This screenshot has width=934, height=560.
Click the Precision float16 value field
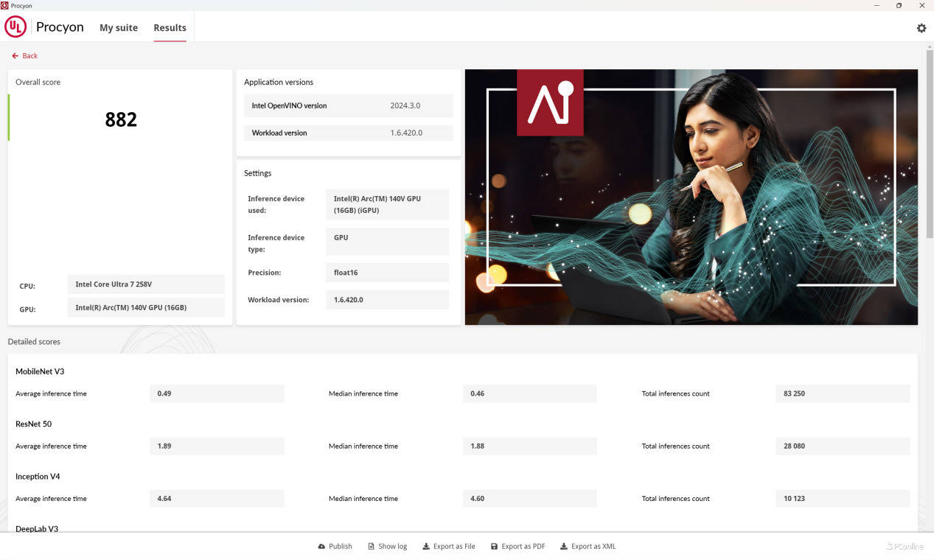coord(386,273)
